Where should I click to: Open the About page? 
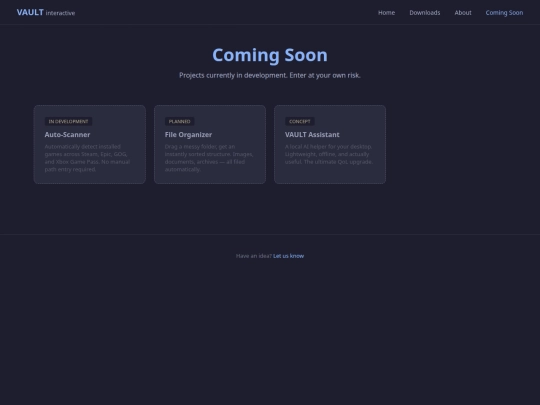tap(463, 13)
